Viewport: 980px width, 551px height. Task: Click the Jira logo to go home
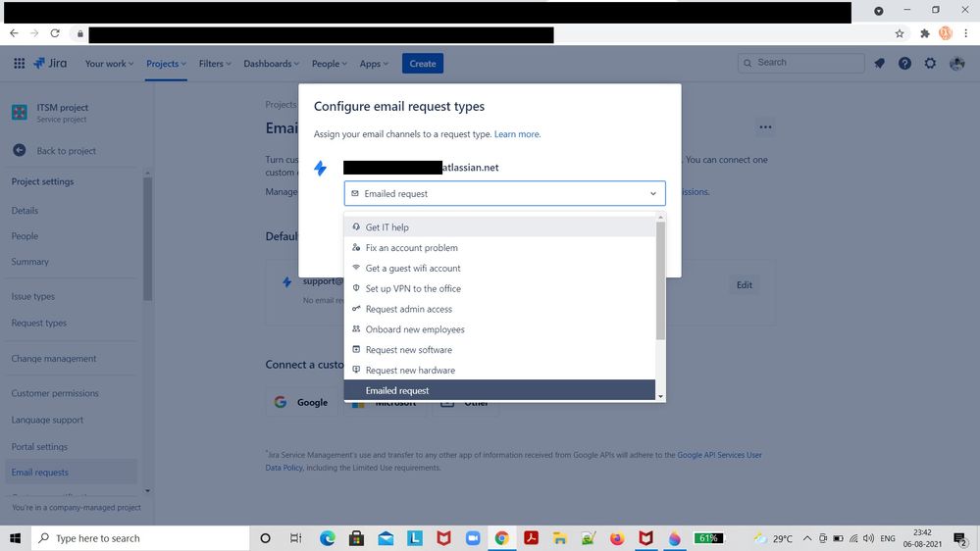point(50,63)
